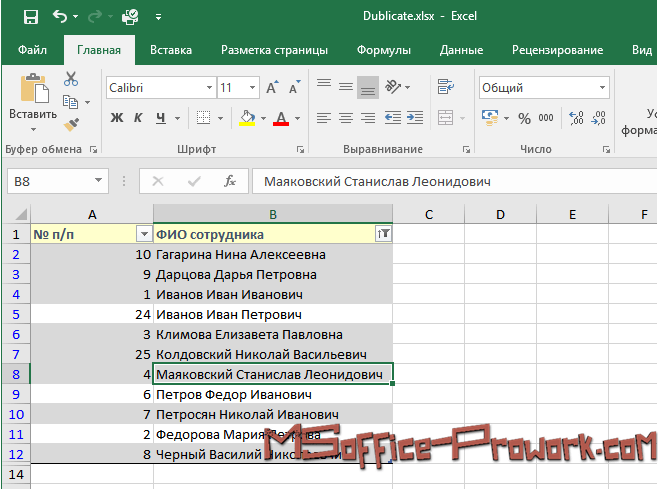Click the filter button on 'ФИО сотрудника' header
The height and width of the screenshot is (489, 658).
coord(382,233)
